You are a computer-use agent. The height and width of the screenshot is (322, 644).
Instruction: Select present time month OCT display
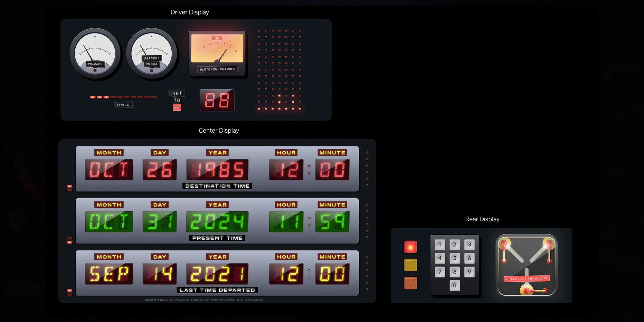[x=109, y=222]
